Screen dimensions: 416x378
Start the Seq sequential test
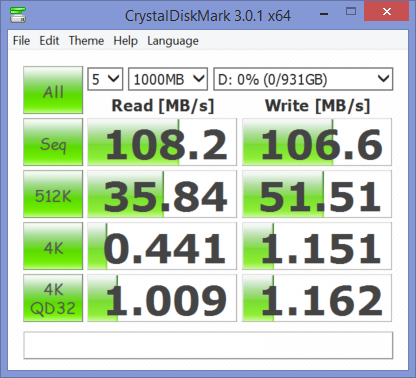tap(53, 142)
